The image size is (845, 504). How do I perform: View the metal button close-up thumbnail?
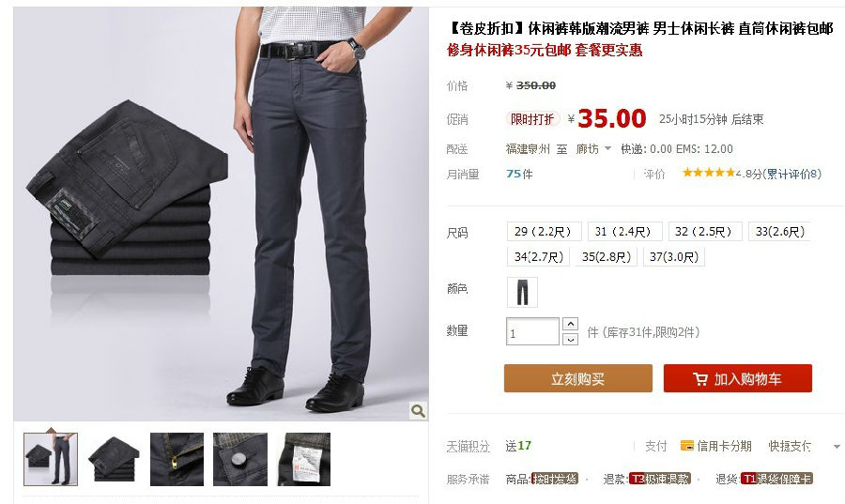tap(239, 459)
